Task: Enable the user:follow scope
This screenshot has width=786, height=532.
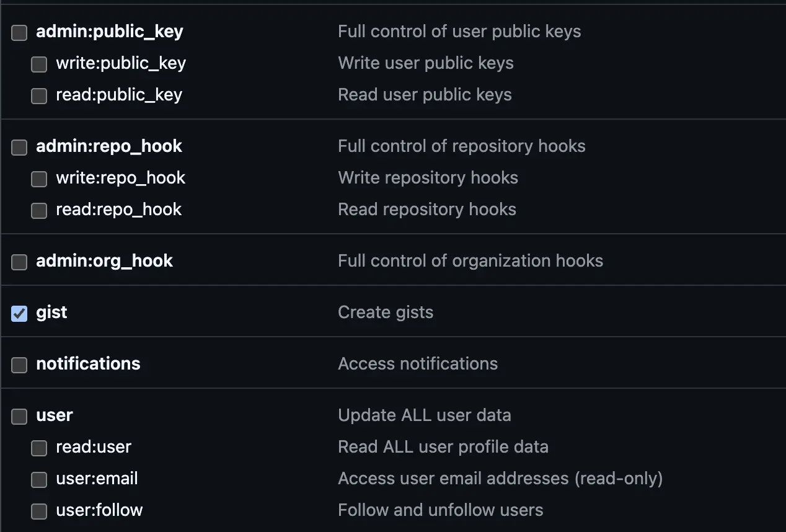Action: [x=38, y=511]
